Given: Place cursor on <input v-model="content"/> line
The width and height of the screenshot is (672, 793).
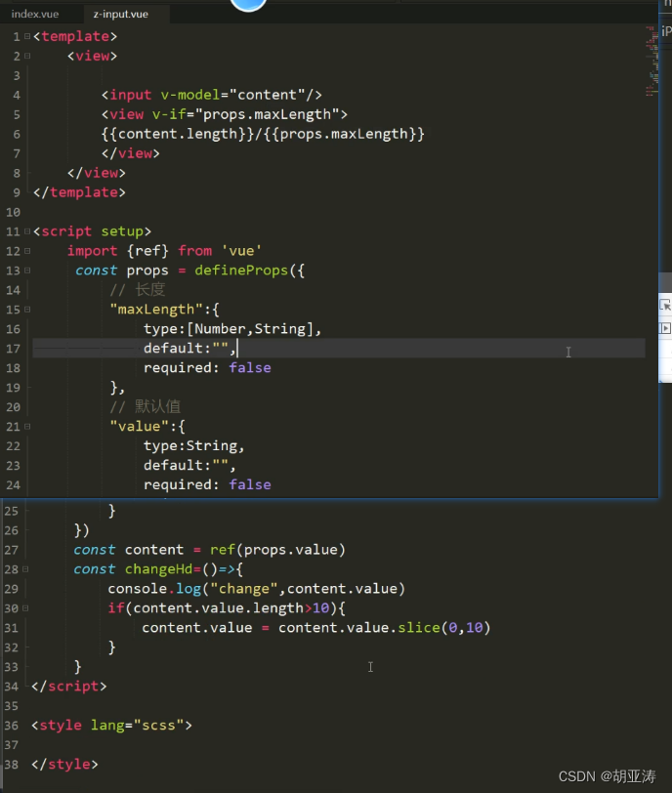Looking at the screenshot, I should tap(211, 95).
